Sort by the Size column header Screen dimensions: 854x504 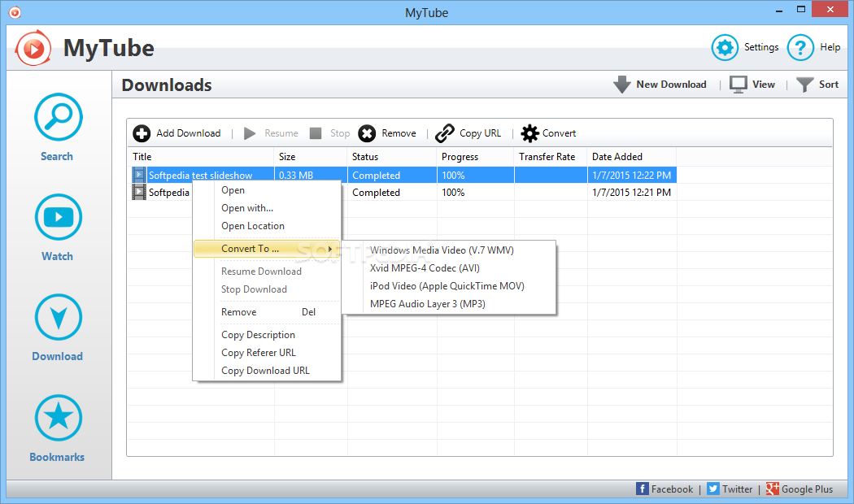pyautogui.click(x=311, y=157)
